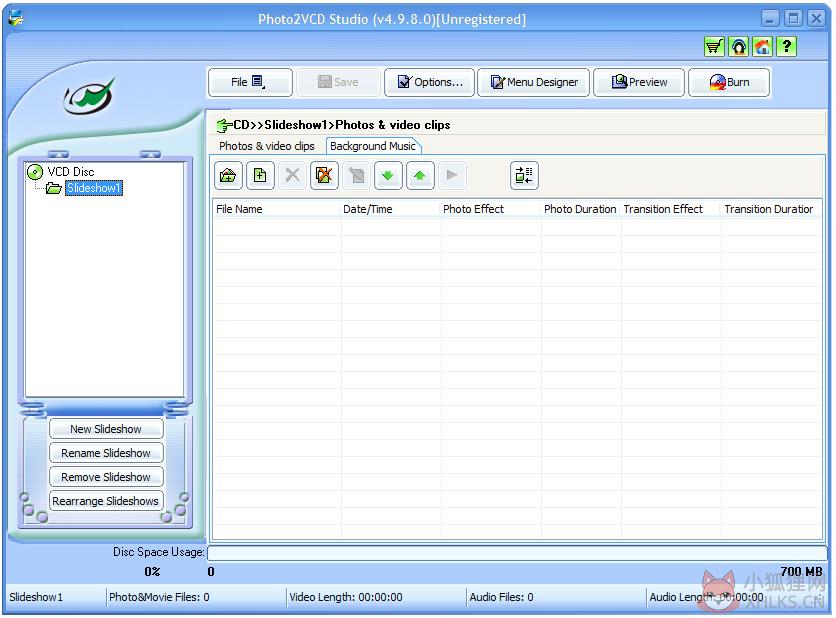Open help with question mark icon

point(787,47)
